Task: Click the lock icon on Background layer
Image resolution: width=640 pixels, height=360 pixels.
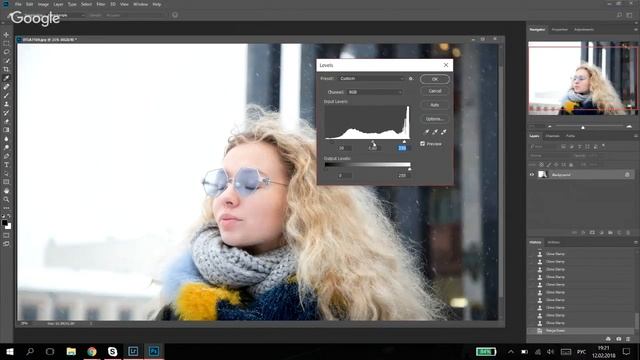Action: 627,175
